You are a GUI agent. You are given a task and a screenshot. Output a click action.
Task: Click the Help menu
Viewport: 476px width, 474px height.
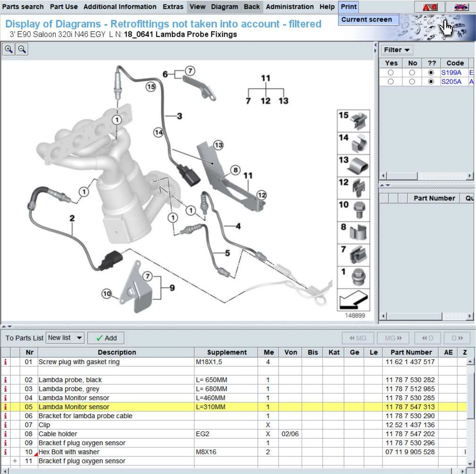click(327, 7)
